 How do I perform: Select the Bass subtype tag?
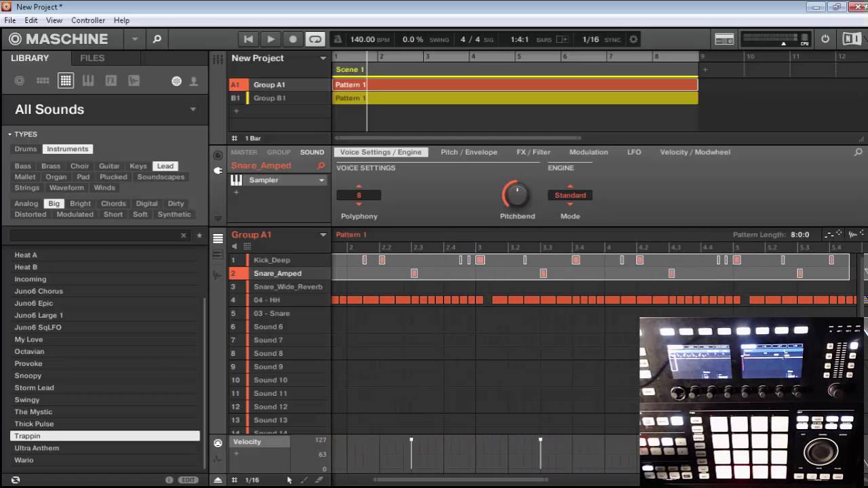click(x=23, y=166)
